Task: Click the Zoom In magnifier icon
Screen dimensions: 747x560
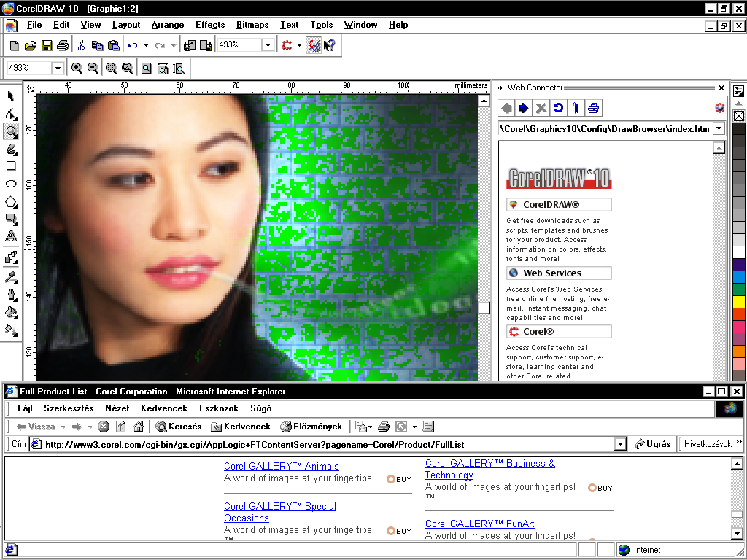Action: pyautogui.click(x=77, y=68)
